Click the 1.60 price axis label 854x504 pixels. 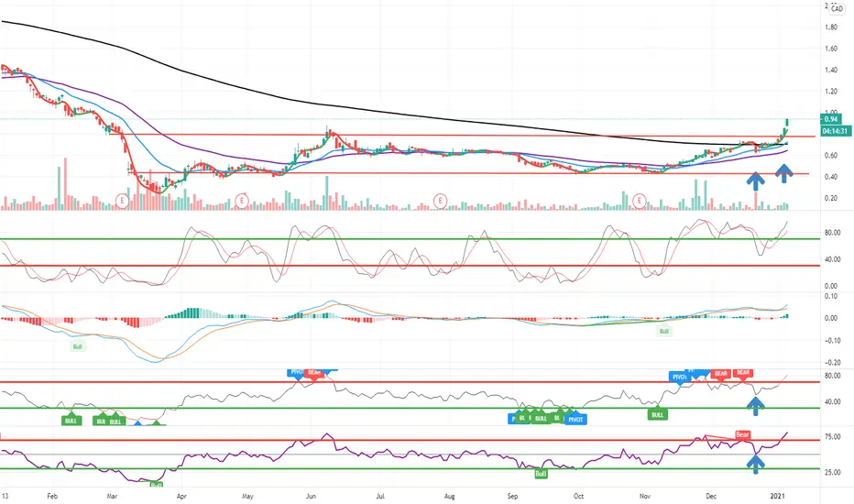[831, 49]
